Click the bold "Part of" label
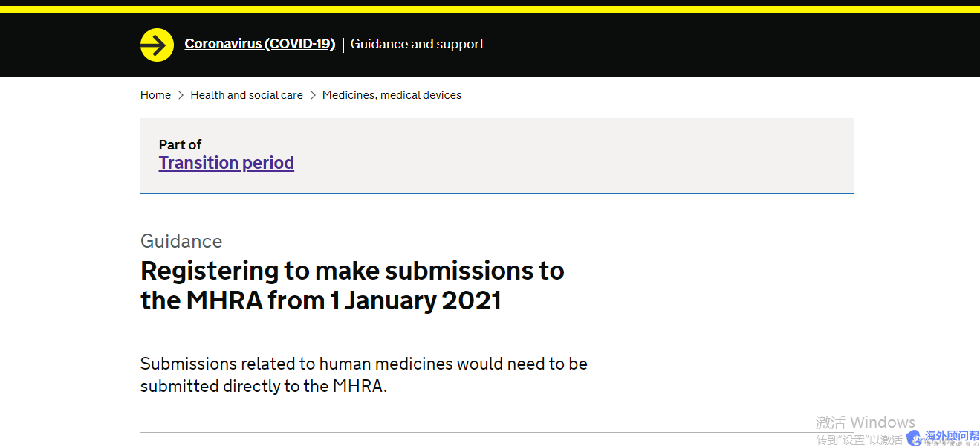This screenshot has height=447, width=980. click(x=180, y=144)
